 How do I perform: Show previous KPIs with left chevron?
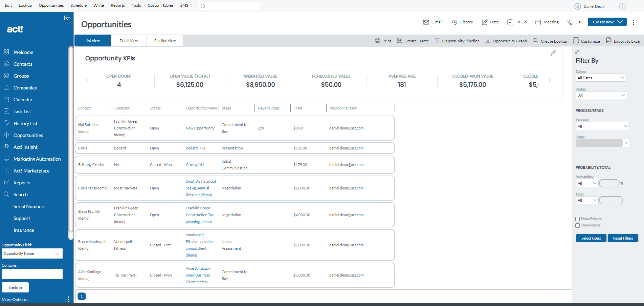click(x=87, y=80)
